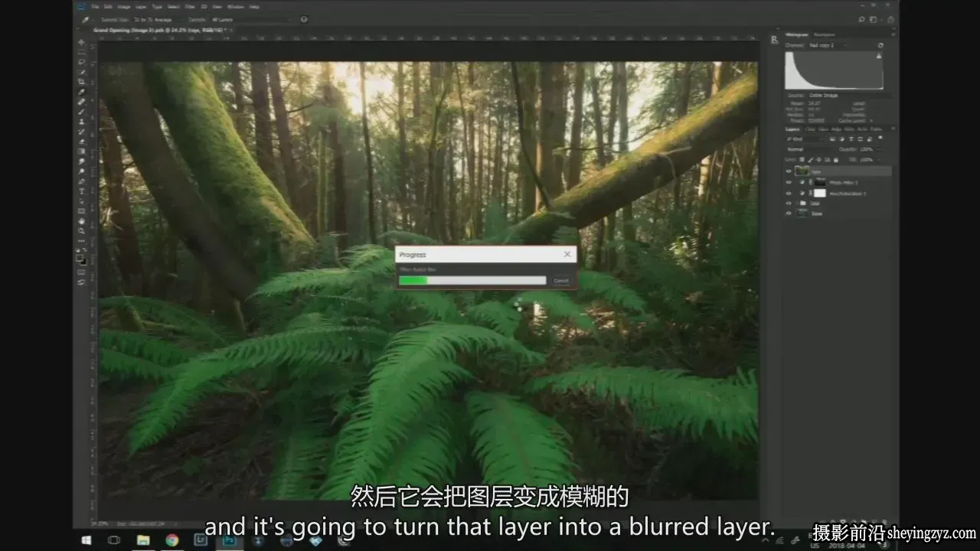The image size is (980, 551).
Task: Open the File menu
Action: pos(95,7)
